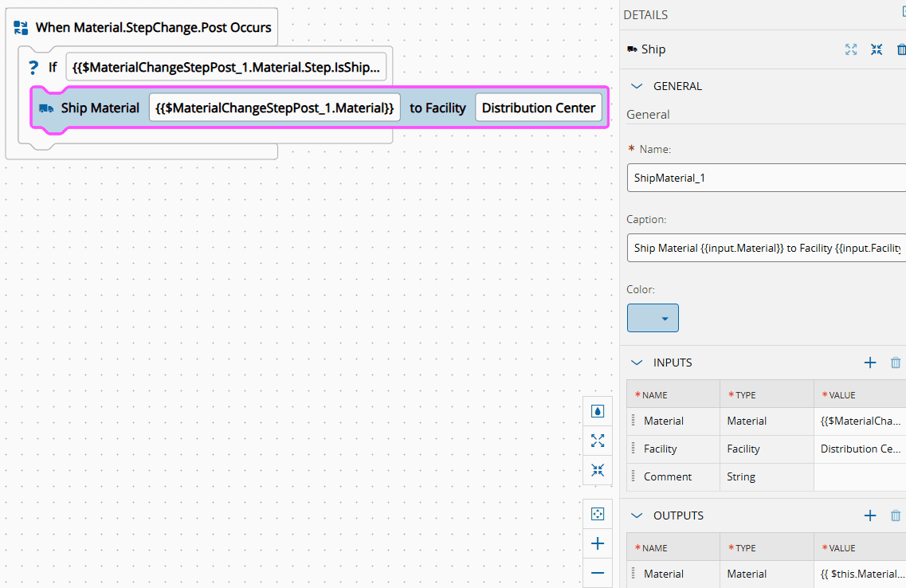Viewport: 906px width, 588px height.
Task: Select Material type cell in Outputs
Action: [x=767, y=574]
